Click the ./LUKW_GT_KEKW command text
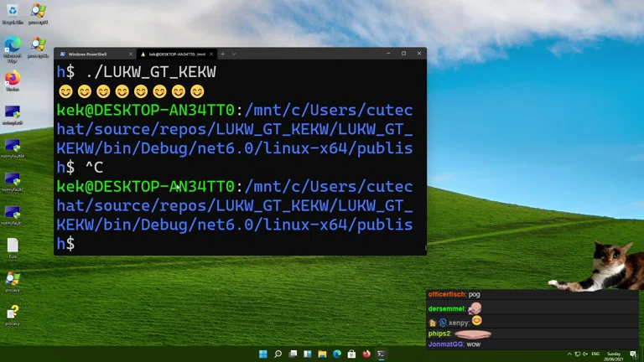 pos(151,72)
